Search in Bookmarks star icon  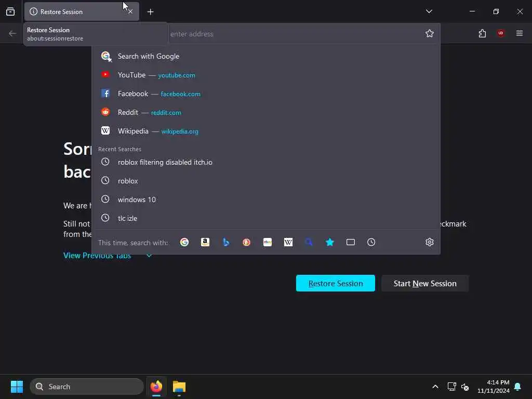coord(330,242)
